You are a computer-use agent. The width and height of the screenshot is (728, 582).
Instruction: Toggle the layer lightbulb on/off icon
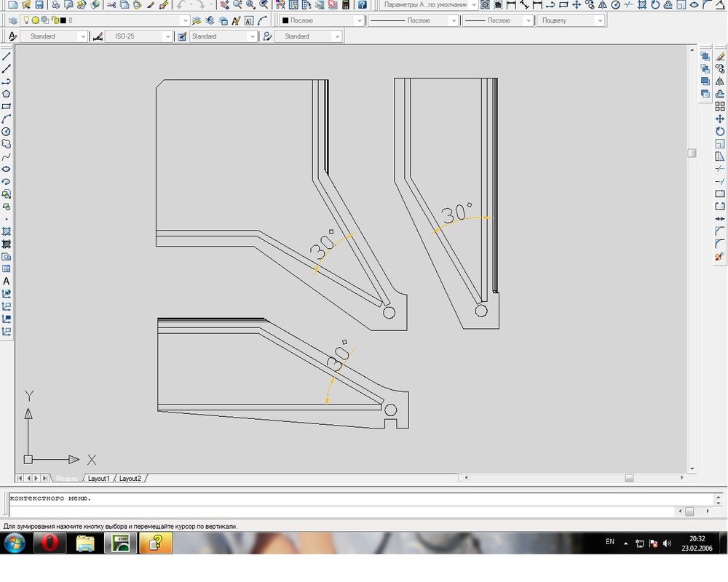[26, 20]
